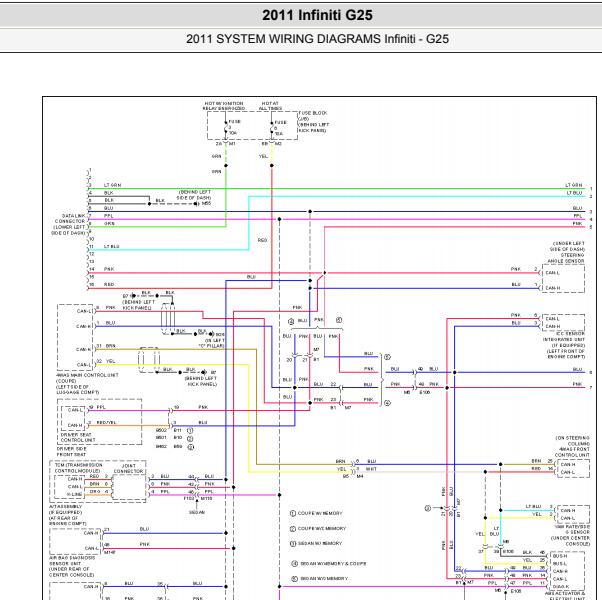The width and height of the screenshot is (602, 600).
Task: Click the "RED/YEL" wire label
Action: point(106,423)
